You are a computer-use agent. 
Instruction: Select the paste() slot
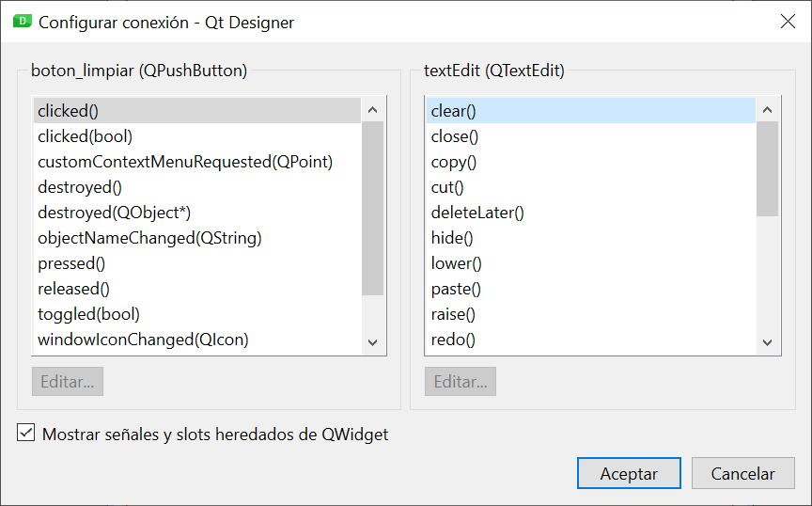pos(591,288)
